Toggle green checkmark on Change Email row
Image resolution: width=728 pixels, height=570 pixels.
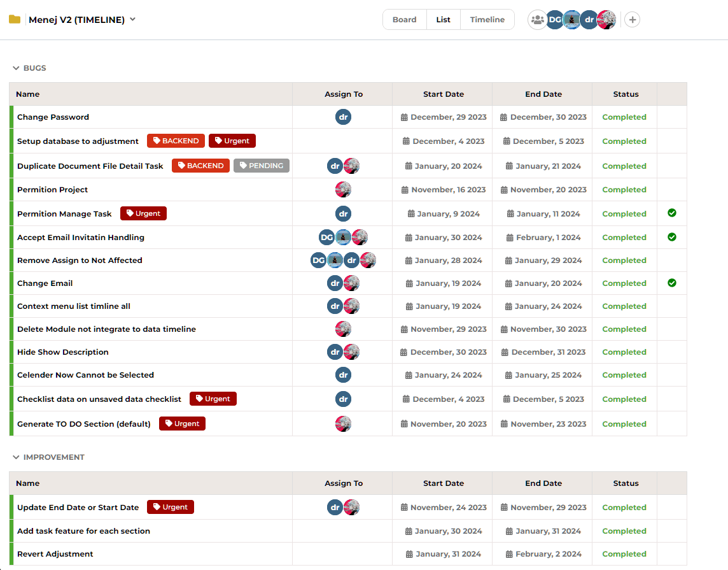(672, 283)
